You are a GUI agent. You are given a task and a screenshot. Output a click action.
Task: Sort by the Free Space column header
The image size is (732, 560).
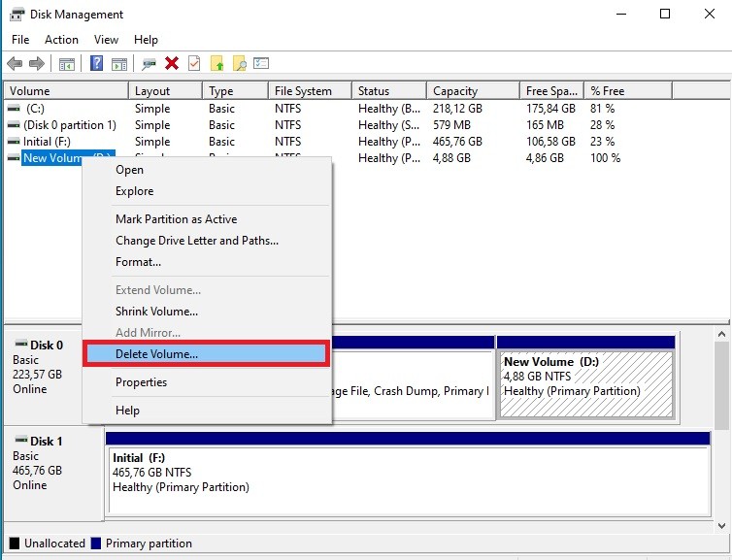coord(551,90)
